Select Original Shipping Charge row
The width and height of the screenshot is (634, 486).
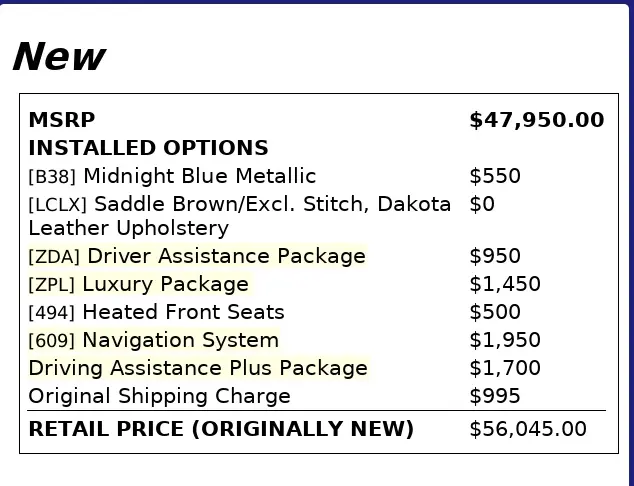pyautogui.click(x=317, y=396)
